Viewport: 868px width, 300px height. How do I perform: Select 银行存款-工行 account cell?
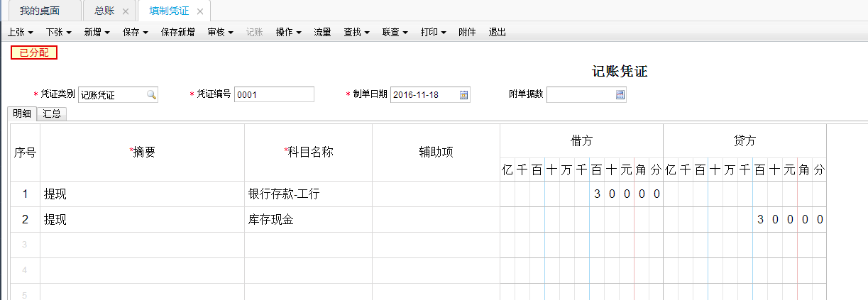pos(308,194)
